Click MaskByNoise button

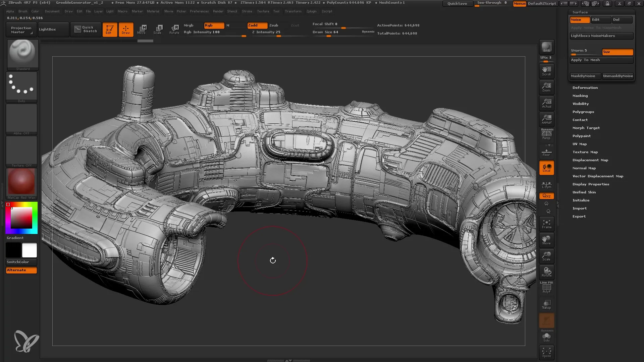[x=583, y=76]
